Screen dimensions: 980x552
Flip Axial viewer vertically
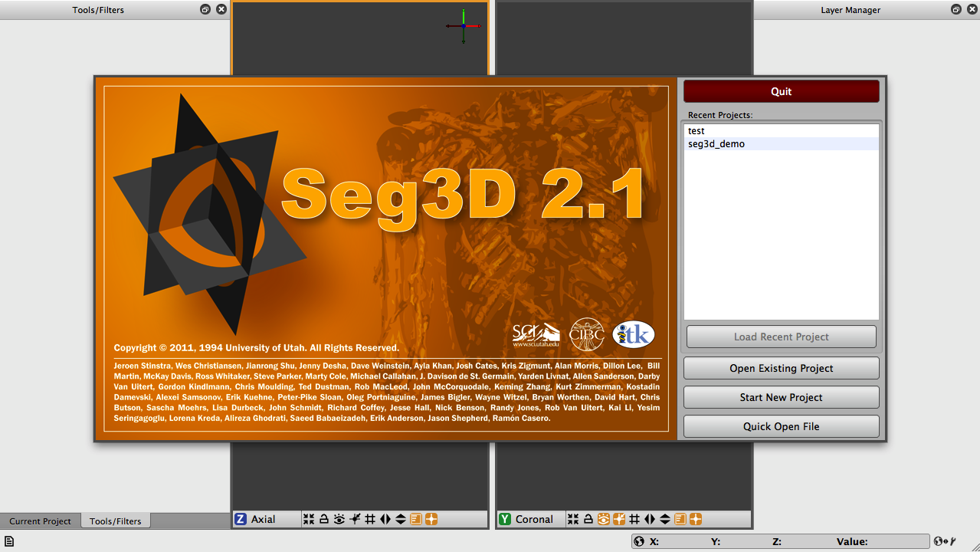pyautogui.click(x=401, y=519)
